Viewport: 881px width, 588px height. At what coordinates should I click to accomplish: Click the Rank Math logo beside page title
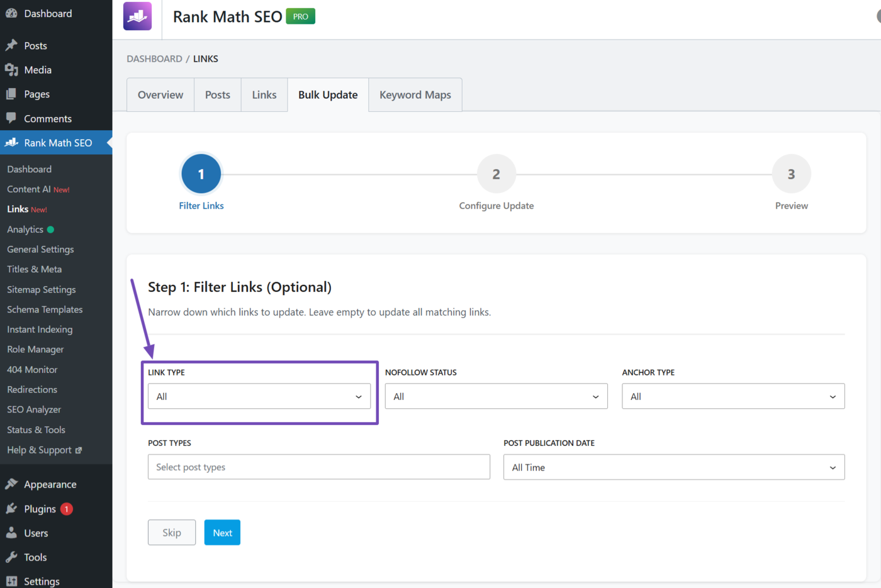137,15
